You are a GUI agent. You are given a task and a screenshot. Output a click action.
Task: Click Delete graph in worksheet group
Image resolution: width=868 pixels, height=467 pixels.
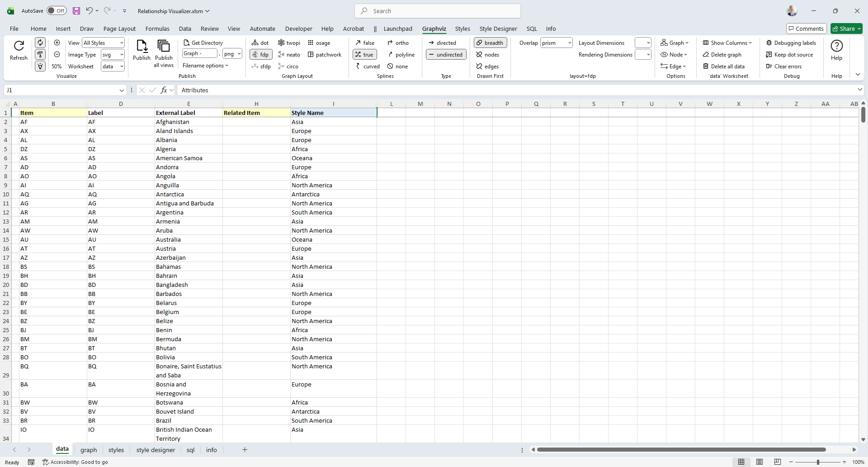point(722,55)
